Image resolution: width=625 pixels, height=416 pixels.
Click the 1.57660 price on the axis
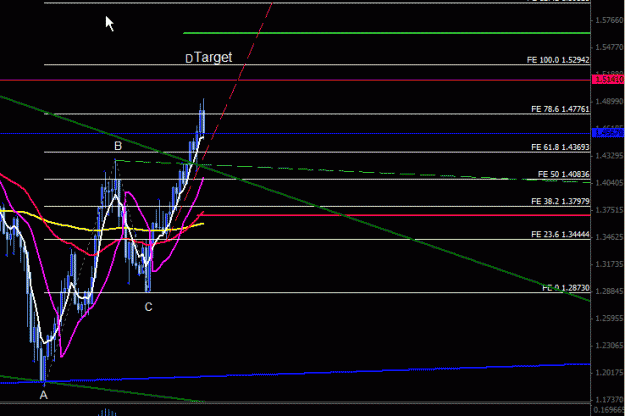(609, 20)
